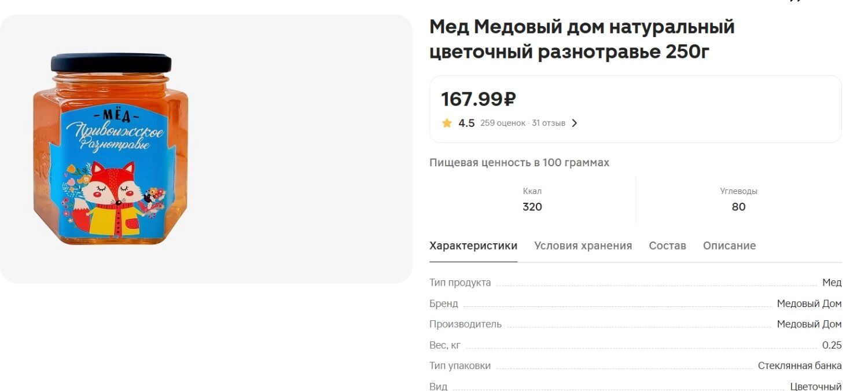Viewport: 868px width, 391px height.
Task: Click the Пищевая ценность в 100 граммах heading
Action: (519, 163)
